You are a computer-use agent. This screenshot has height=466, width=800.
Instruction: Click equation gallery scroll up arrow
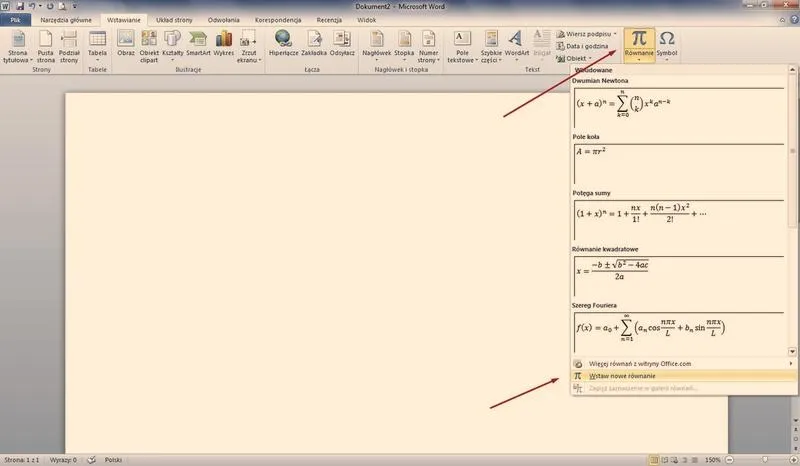792,69
